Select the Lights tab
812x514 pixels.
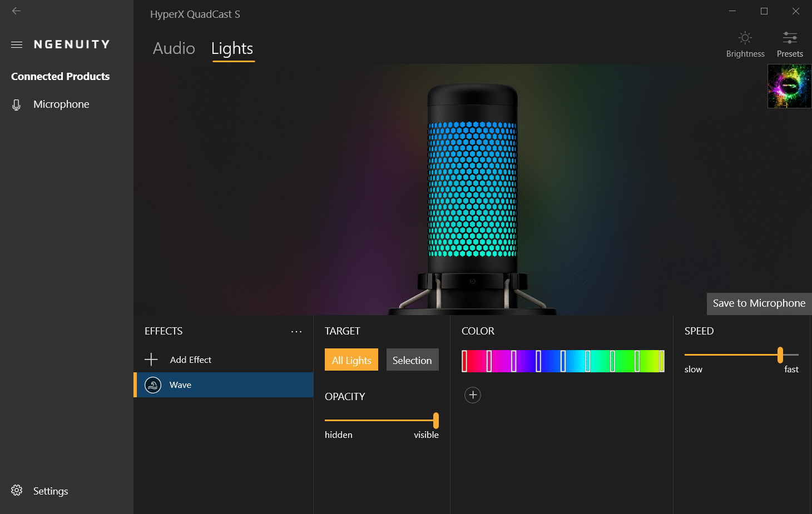click(232, 49)
